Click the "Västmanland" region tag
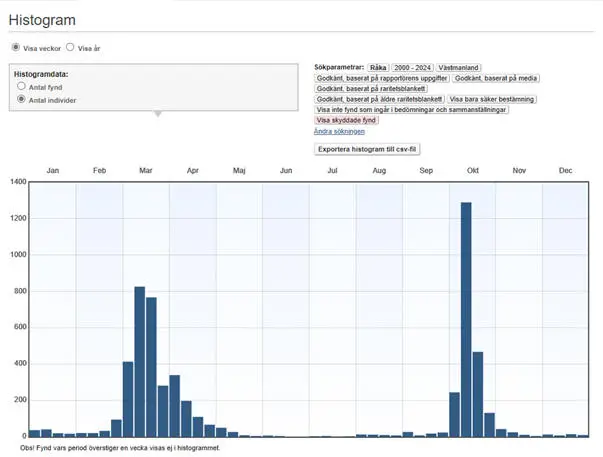Image resolution: width=603 pixels, height=457 pixels. pyautogui.click(x=459, y=66)
